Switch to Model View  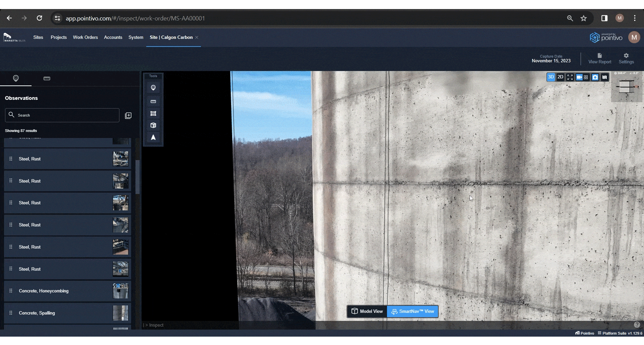click(367, 312)
